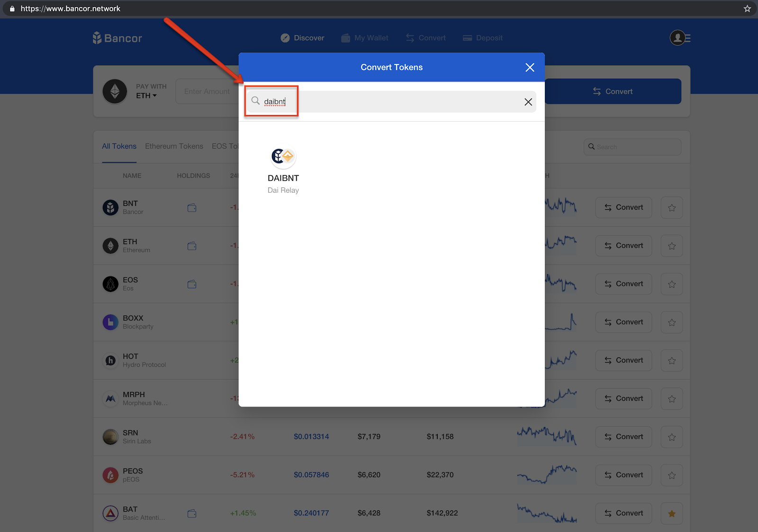
Task: Sort by the NAME column header
Action: pos(132,176)
